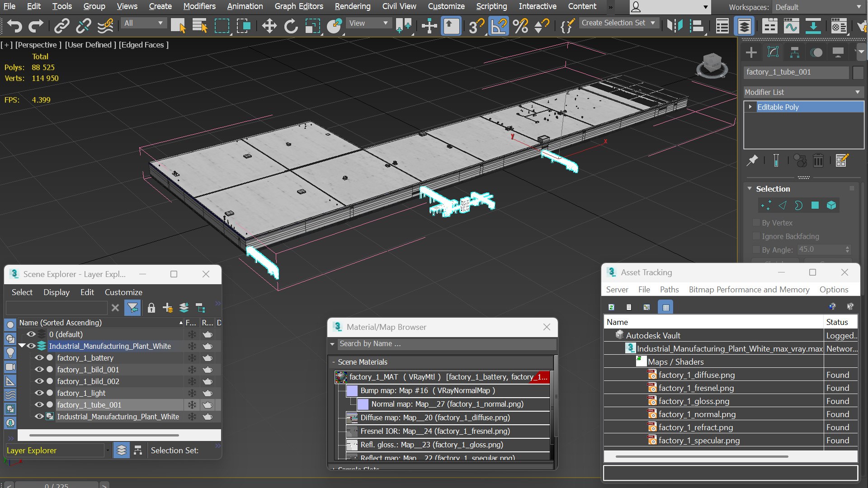The image size is (868, 488).
Task: Open the Modifier List dropdown
Action: point(803,92)
